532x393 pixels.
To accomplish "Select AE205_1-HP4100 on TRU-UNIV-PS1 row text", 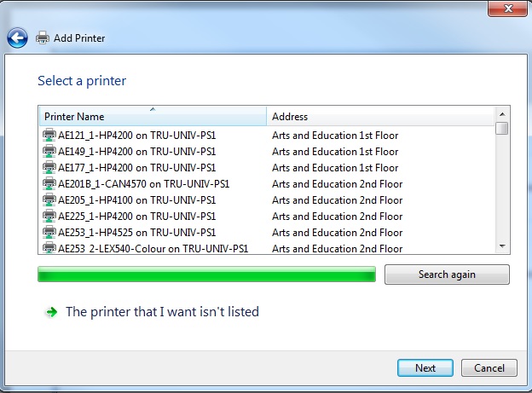I will [136, 200].
